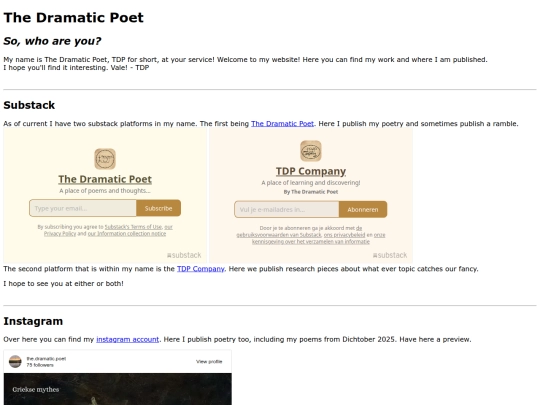Click the Griekse mythes Instagram post image
The width and height of the screenshot is (540, 405).
coord(117,389)
